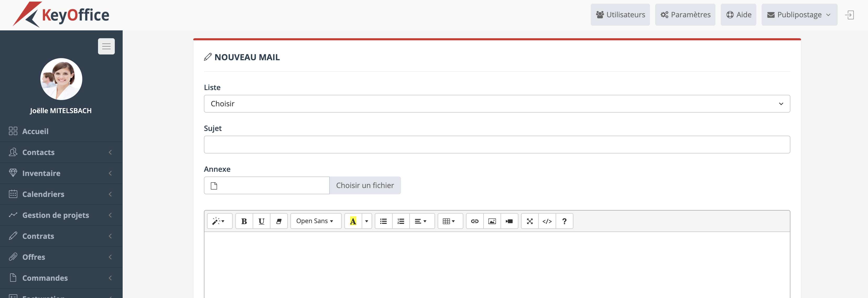Open the Open Sans font dropdown
The height and width of the screenshot is (298, 868).
click(x=315, y=221)
